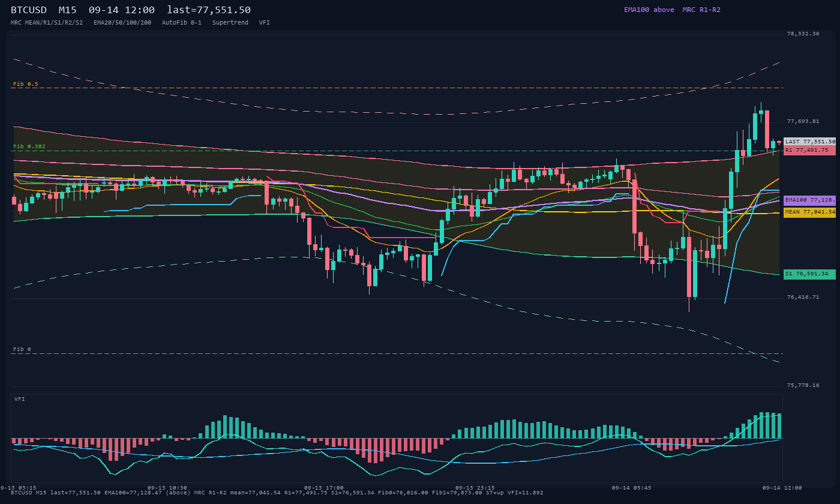Screen dimensions: 840x504
Task: Click the 'MRC R1-R2' status at top right
Action: (x=701, y=10)
